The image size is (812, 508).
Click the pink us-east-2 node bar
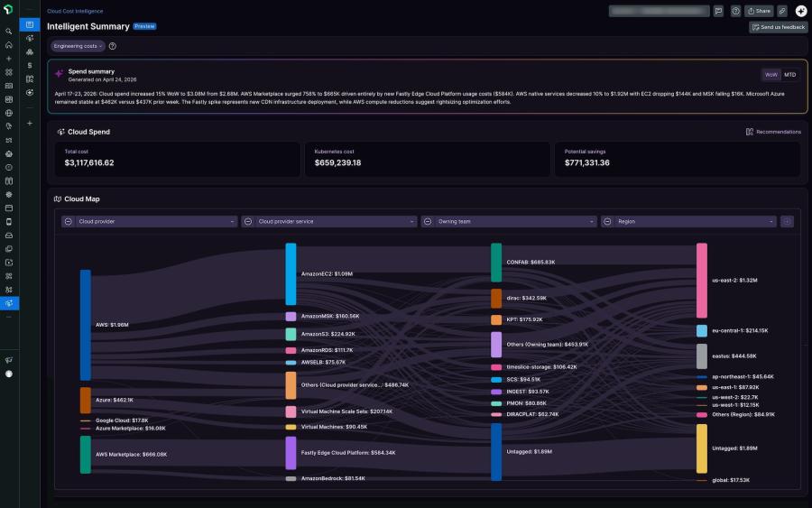click(x=702, y=280)
